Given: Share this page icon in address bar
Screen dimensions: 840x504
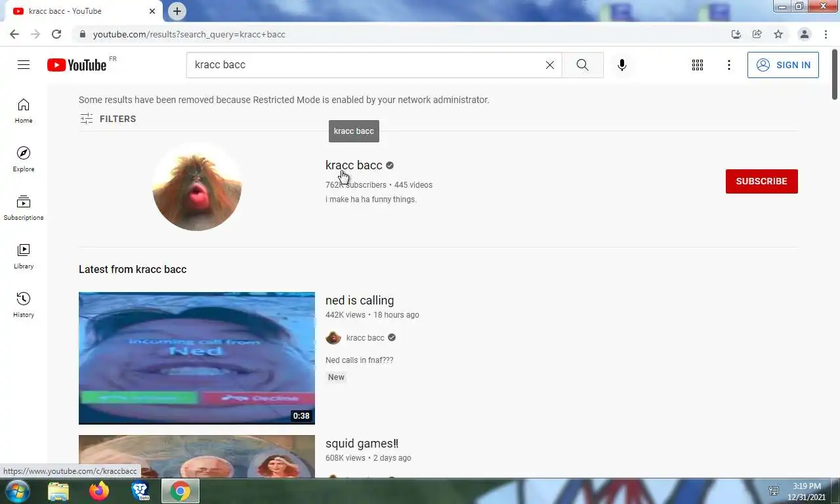Looking at the screenshot, I should point(757,34).
